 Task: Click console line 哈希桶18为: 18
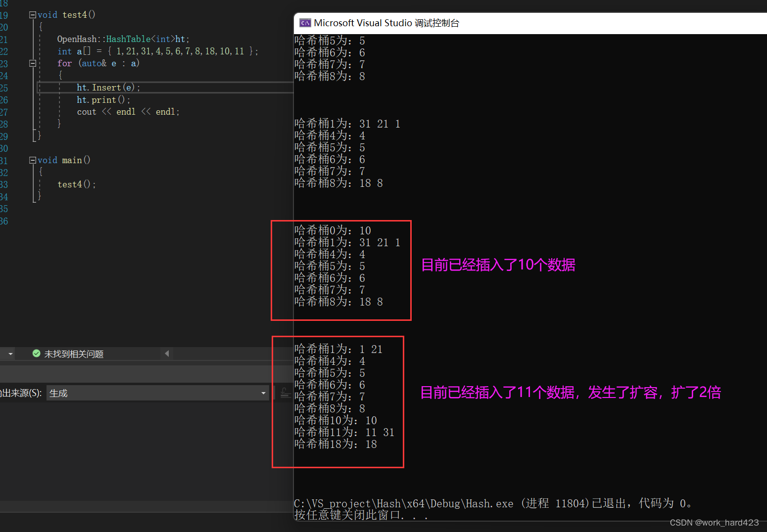pos(336,444)
